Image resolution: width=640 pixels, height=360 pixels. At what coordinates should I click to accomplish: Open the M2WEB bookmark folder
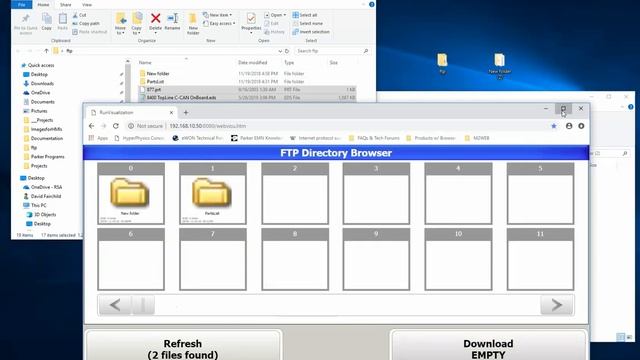(477, 138)
